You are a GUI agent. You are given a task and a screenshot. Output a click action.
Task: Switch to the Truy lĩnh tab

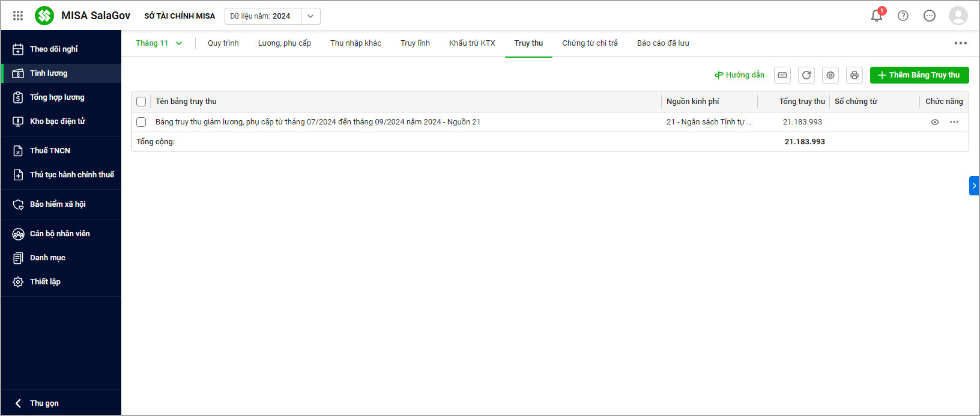pyautogui.click(x=415, y=43)
